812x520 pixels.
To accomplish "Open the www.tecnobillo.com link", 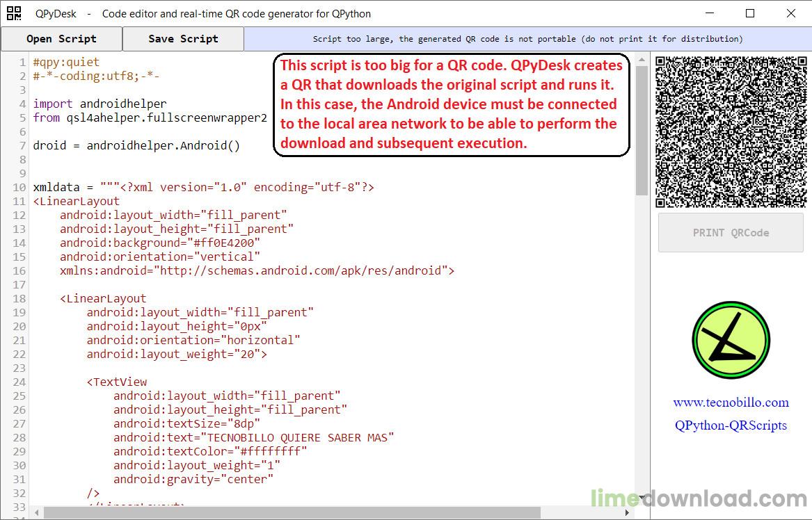I will (731, 403).
